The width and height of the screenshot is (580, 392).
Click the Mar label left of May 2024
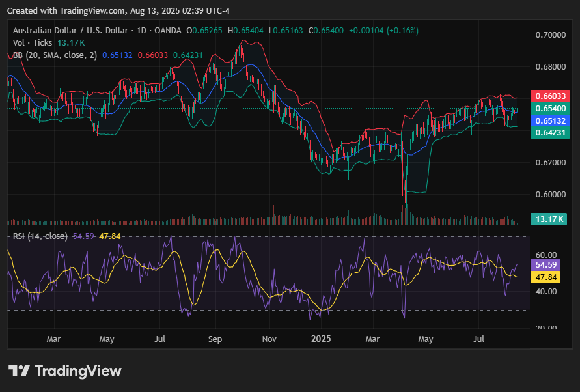coord(53,339)
